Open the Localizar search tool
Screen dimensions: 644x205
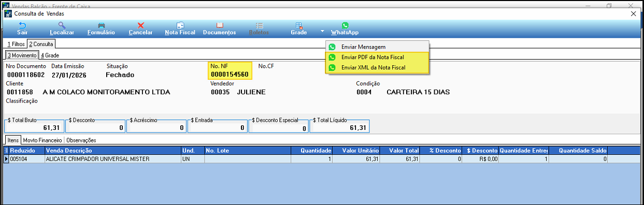click(62, 28)
